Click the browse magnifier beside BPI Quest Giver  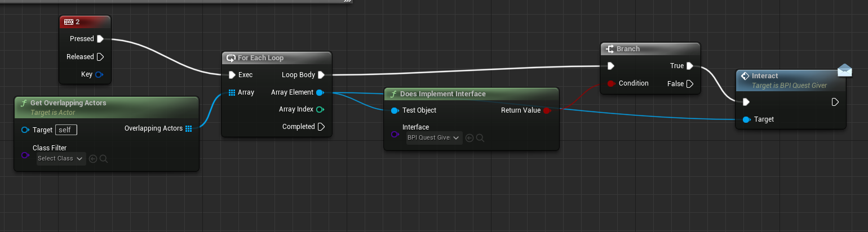pos(480,138)
